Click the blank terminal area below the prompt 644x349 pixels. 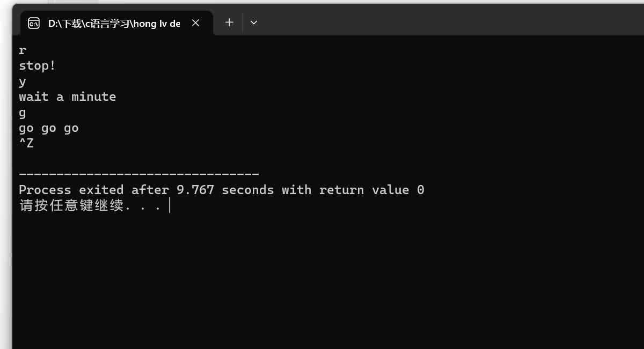(x=322, y=279)
